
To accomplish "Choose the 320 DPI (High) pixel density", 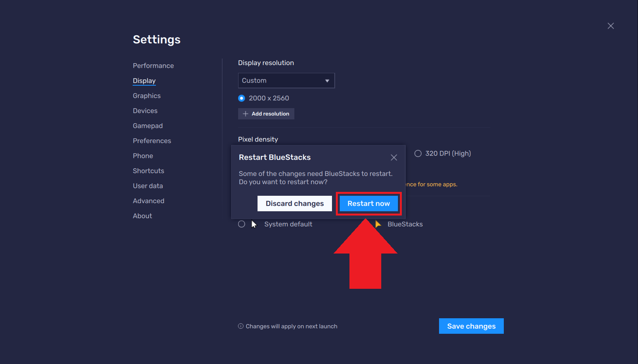I will pos(418,153).
